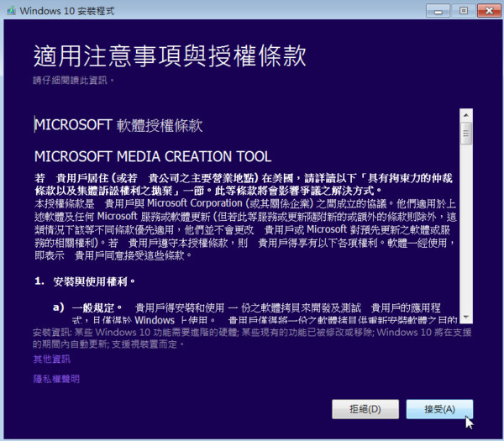This screenshot has height=441, width=504.
Task: Open the 隱私權聲明 link
Action: pos(56,379)
